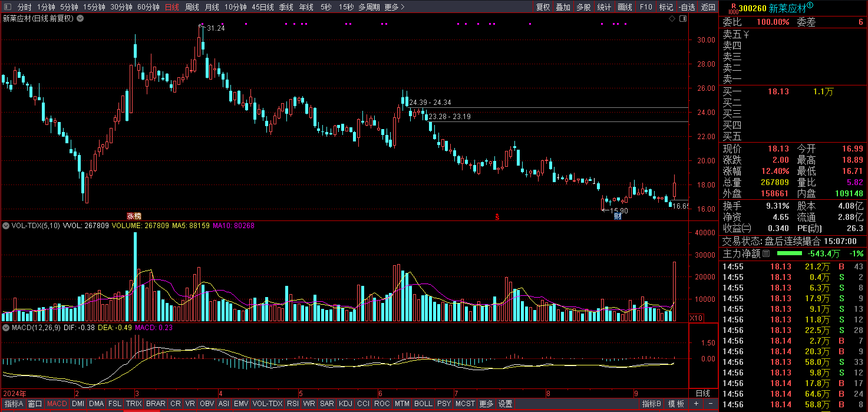
Task: Open 更多 indicators list in bottom bar
Action: click(x=486, y=404)
